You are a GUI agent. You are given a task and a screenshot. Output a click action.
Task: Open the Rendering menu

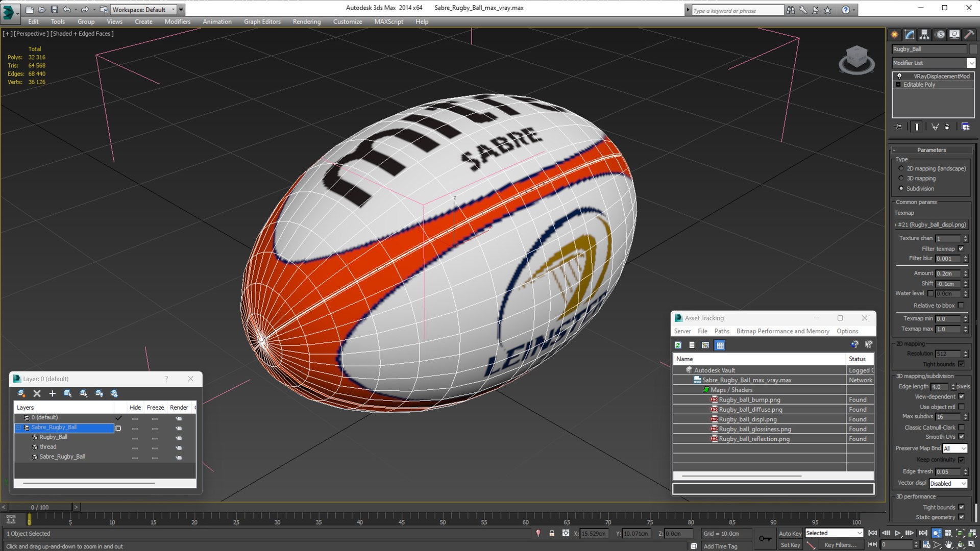tap(306, 21)
